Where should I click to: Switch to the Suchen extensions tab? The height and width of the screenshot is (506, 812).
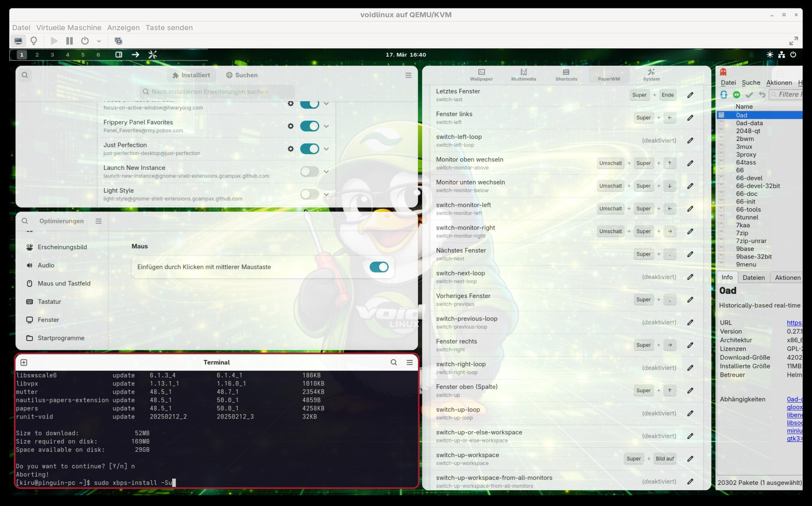tap(242, 75)
